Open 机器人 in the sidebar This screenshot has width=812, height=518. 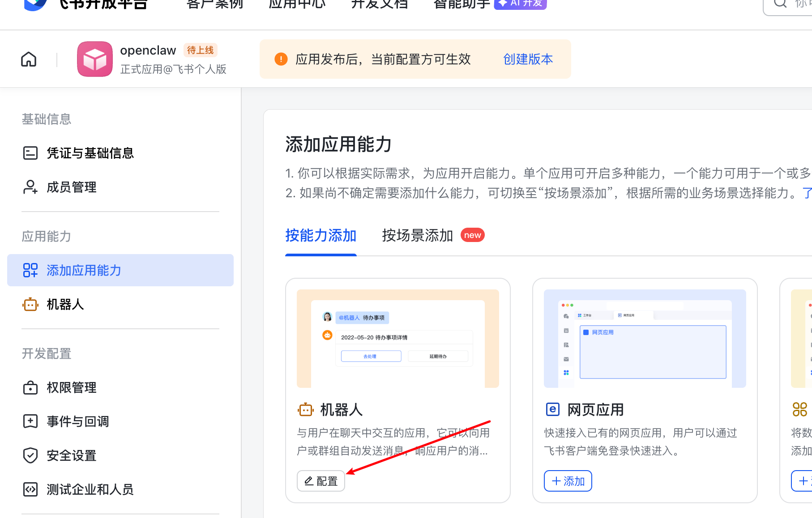tap(120, 304)
